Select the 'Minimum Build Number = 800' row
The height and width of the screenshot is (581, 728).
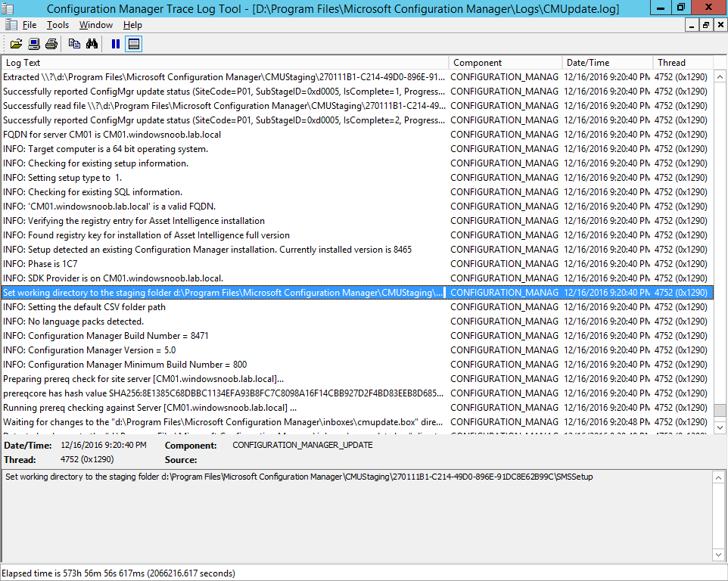tap(357, 365)
